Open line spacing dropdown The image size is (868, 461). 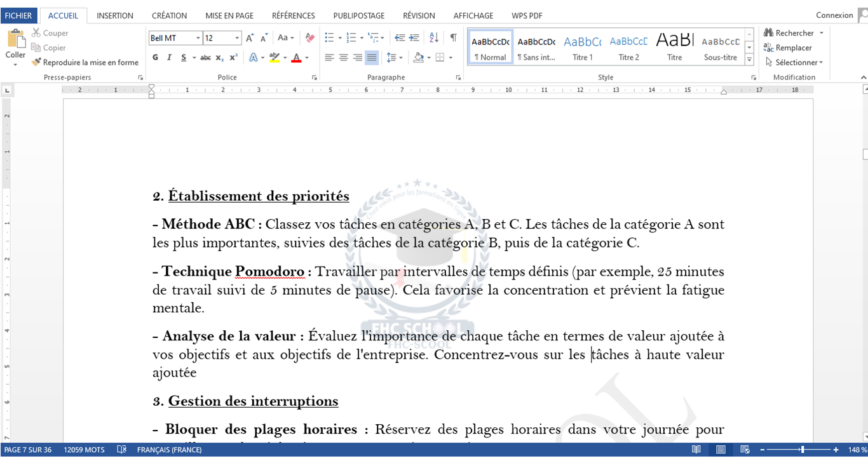[395, 58]
